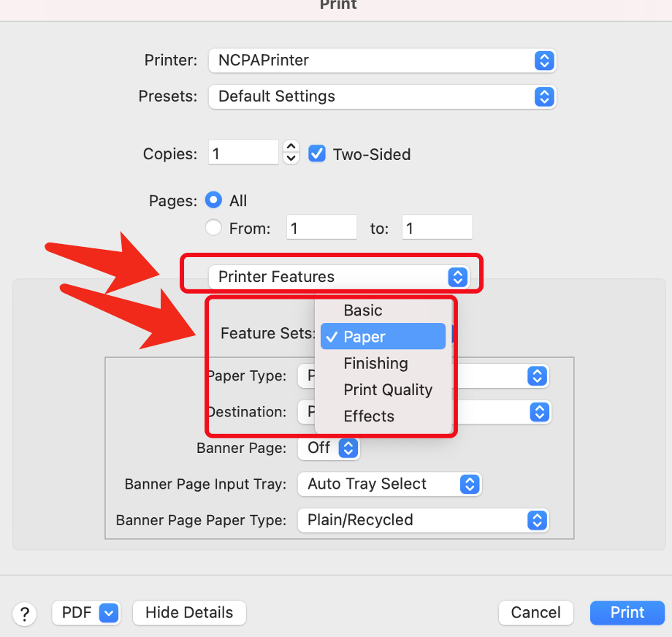Screen dimensions: 672x637
Task: Click the help question mark button
Action: click(x=25, y=614)
